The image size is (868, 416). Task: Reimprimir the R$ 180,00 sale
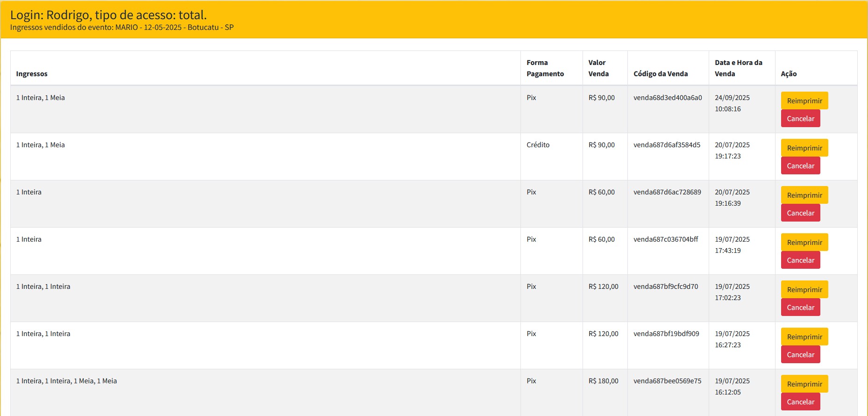pos(804,384)
